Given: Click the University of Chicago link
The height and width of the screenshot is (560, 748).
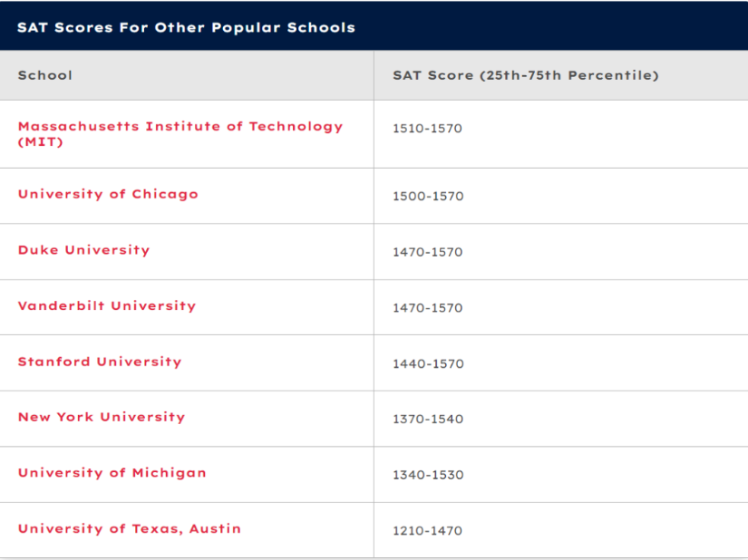Looking at the screenshot, I should click(x=108, y=194).
